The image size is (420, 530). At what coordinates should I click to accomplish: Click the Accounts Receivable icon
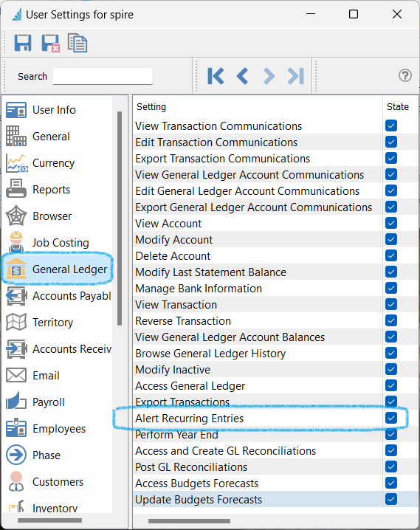(16, 349)
